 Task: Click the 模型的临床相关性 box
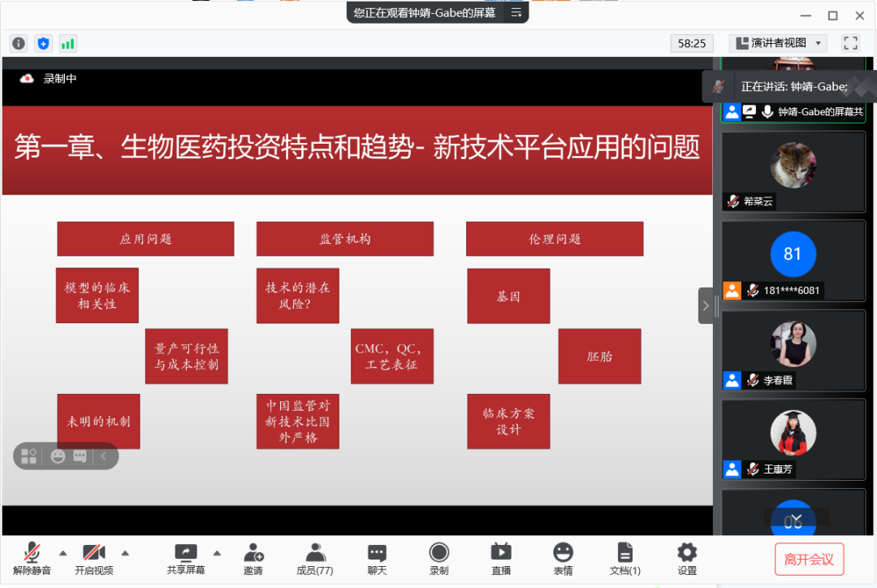[x=97, y=296]
